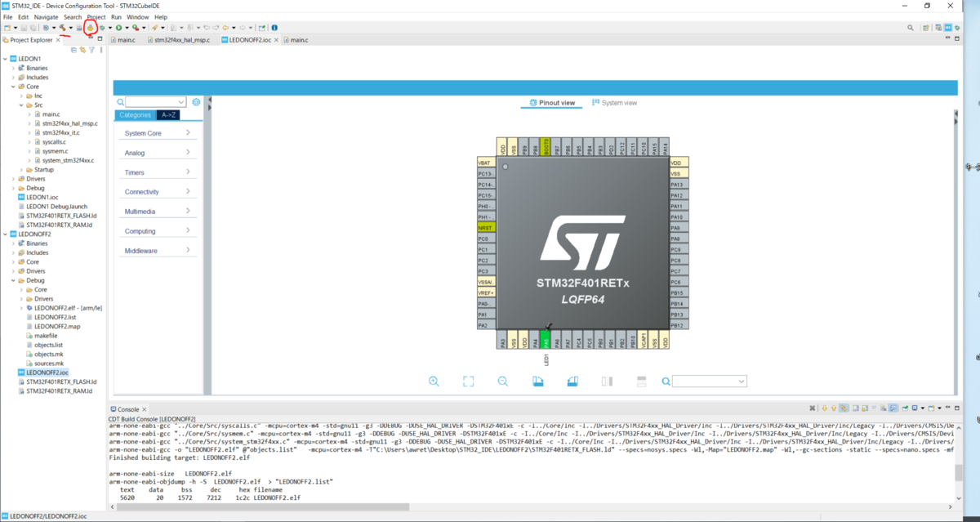Click the Collapse All icon in Project Explorer

(73, 50)
